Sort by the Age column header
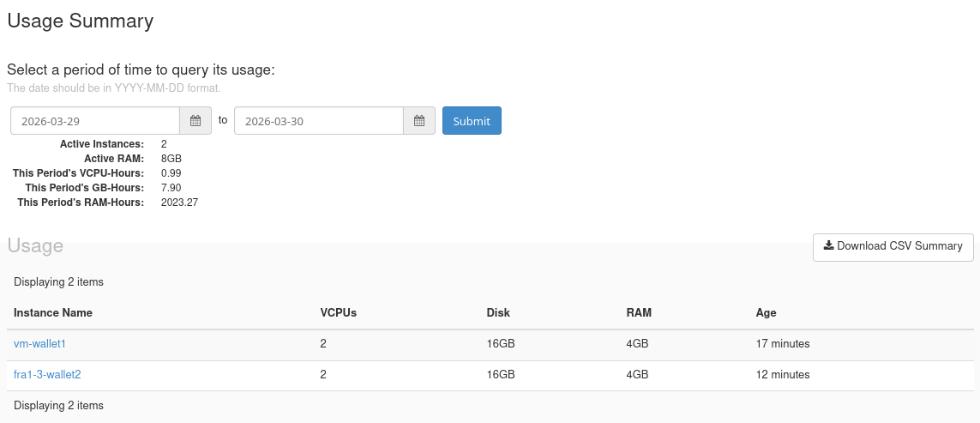 (x=766, y=313)
